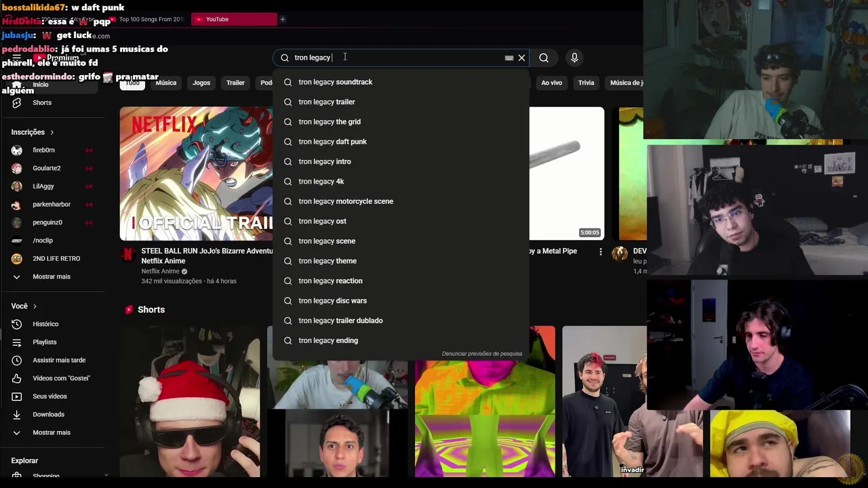868x488 pixels.
Task: Choose suggestion tron legacy 4k
Action: click(401, 182)
